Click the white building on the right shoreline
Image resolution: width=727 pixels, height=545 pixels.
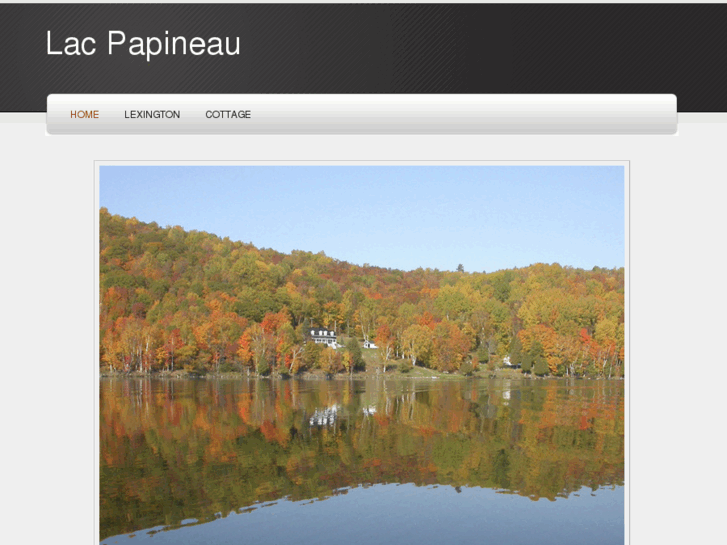click(508, 361)
